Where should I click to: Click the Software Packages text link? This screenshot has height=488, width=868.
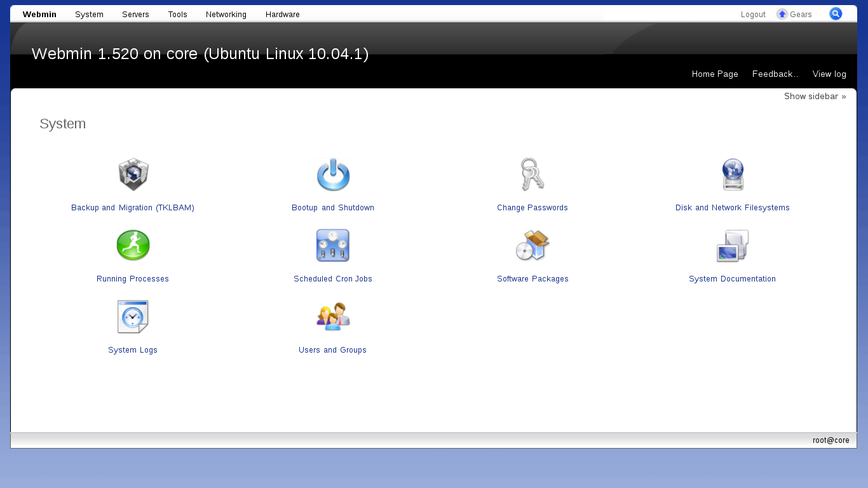point(532,279)
